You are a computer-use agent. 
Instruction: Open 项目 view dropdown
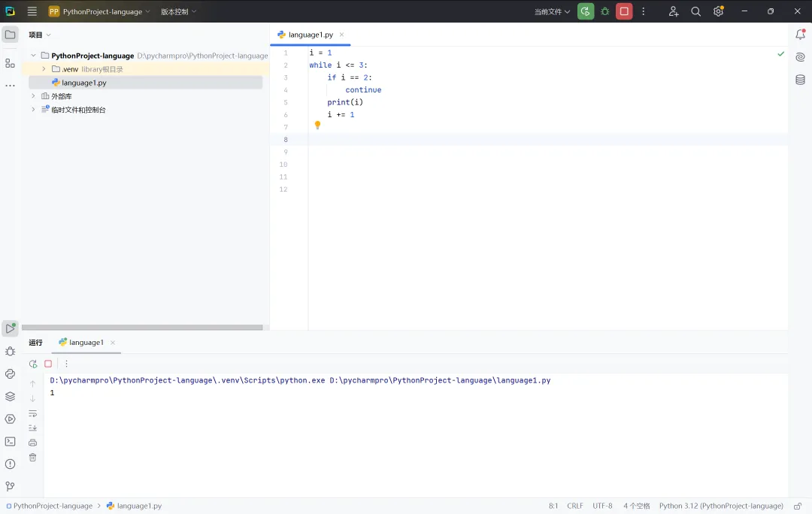click(40, 35)
